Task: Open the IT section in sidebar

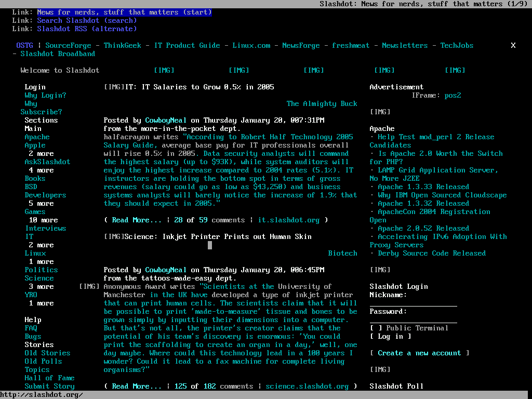Action: tap(30, 236)
